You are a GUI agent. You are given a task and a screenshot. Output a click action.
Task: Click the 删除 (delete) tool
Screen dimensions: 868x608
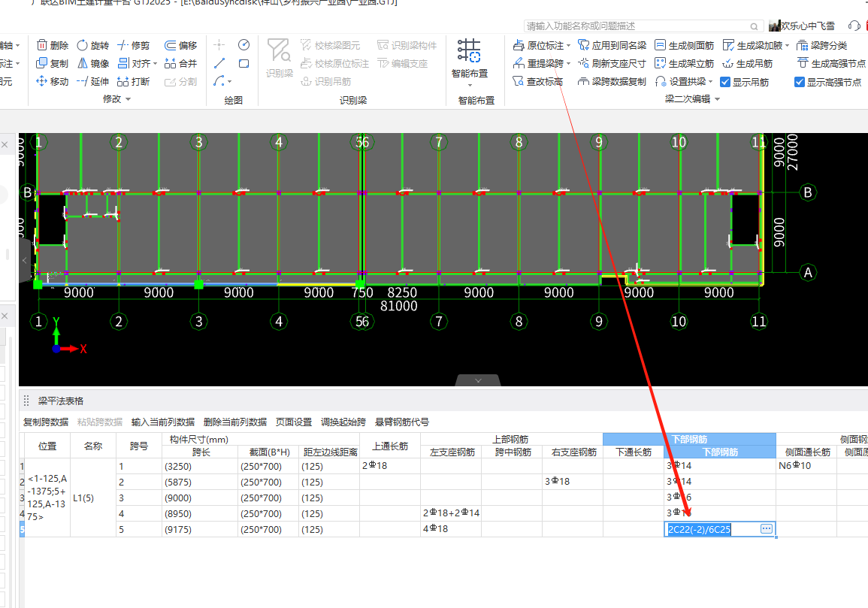[x=53, y=45]
